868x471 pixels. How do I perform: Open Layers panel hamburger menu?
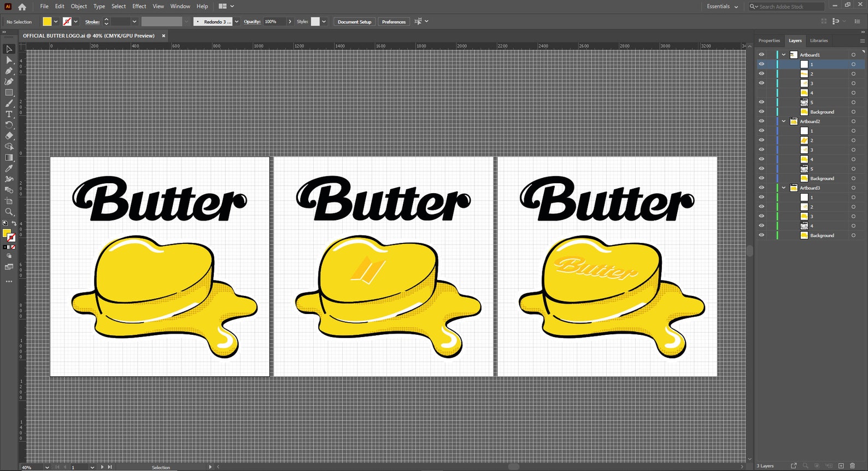[x=862, y=40]
